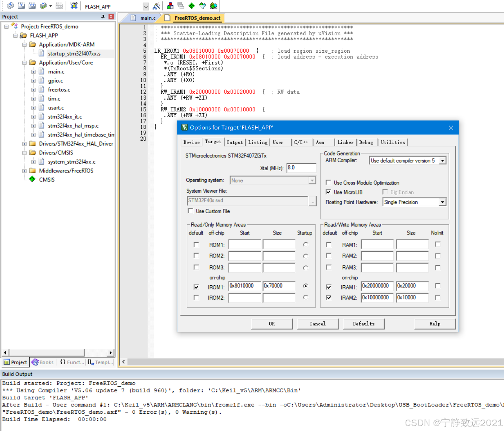Click the FLASH_APP target folder icon
The height and width of the screenshot is (431, 504).
[23, 35]
